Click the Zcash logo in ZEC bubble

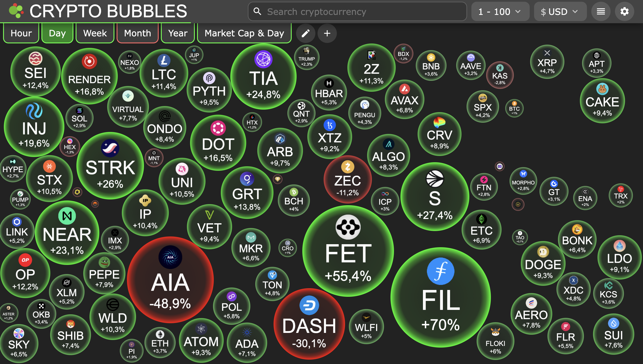pyautogui.click(x=348, y=167)
